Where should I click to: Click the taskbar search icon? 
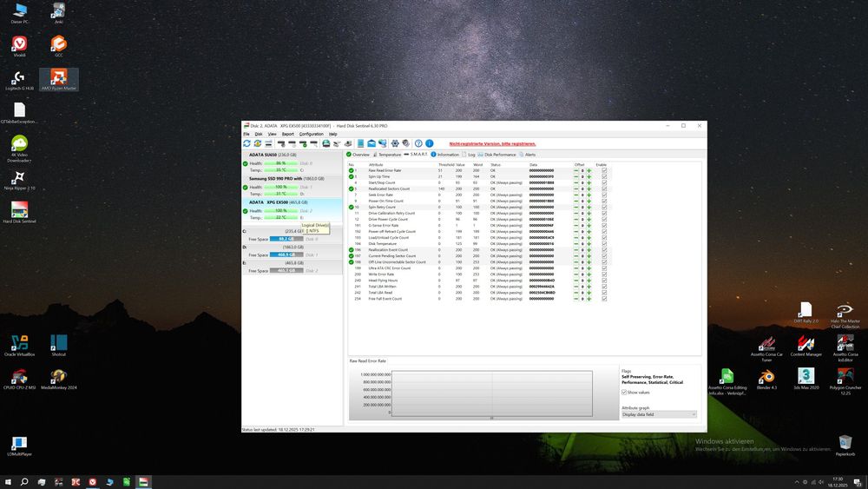24,482
